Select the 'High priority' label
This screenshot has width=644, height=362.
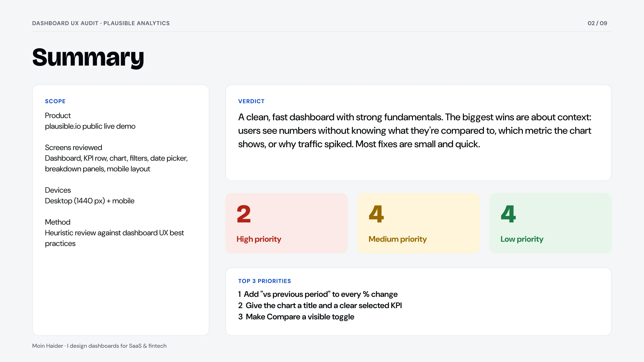259,239
